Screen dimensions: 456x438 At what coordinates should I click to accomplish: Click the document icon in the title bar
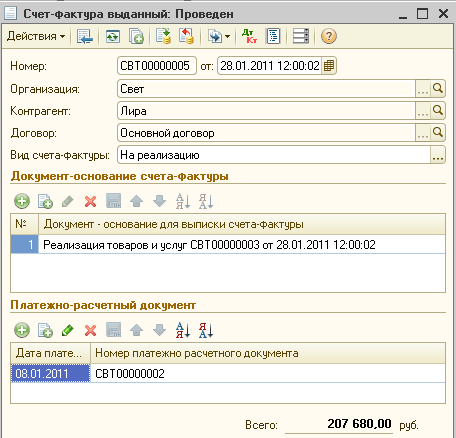coord(10,14)
